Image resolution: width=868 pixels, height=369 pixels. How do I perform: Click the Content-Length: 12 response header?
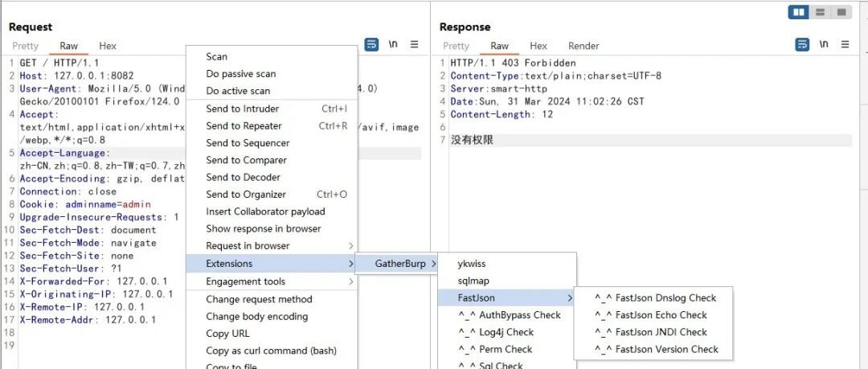coord(502,115)
